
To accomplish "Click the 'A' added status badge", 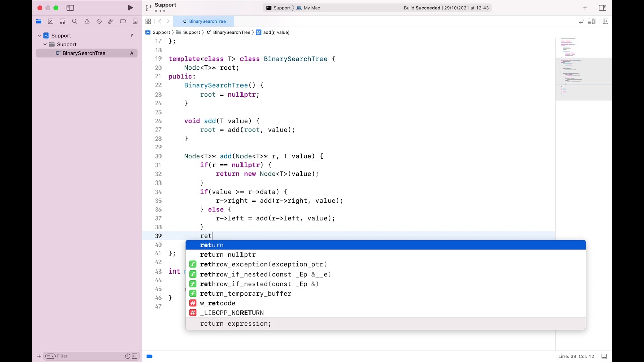I will [132, 53].
